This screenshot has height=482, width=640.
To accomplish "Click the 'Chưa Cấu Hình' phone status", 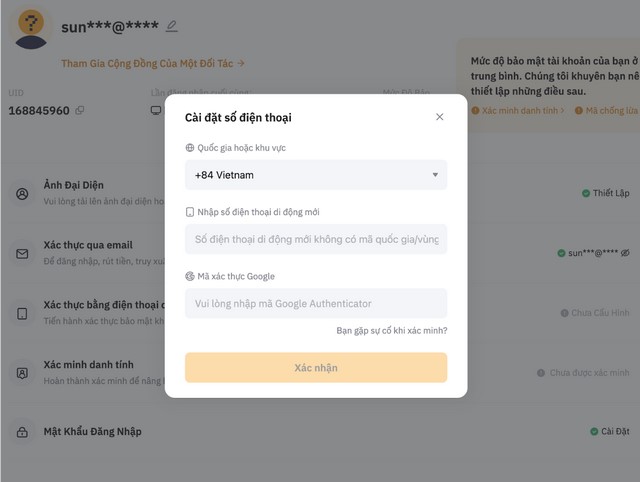I will (595, 313).
